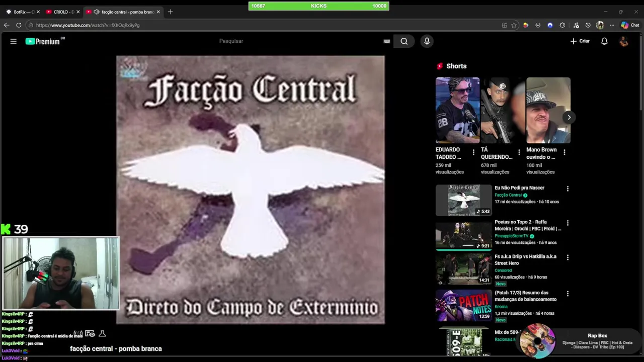
Task: Open the TÁ QUERENDO short thumbnail
Action: pyautogui.click(x=503, y=110)
